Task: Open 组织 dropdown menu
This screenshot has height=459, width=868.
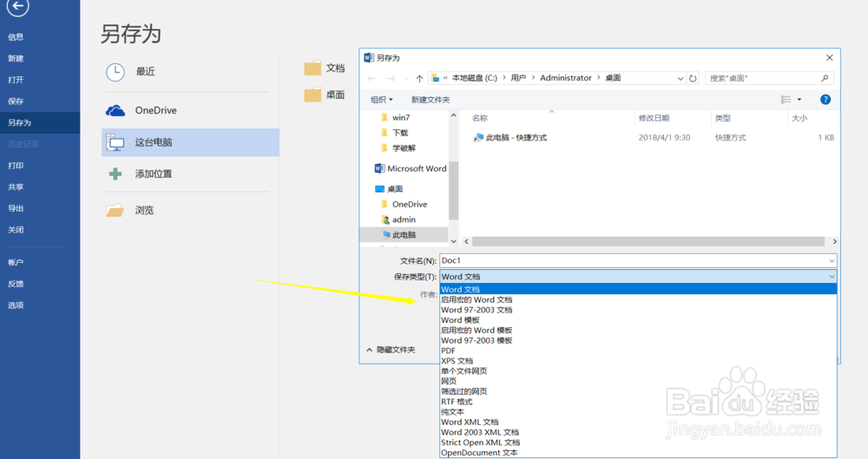Action: tap(381, 100)
